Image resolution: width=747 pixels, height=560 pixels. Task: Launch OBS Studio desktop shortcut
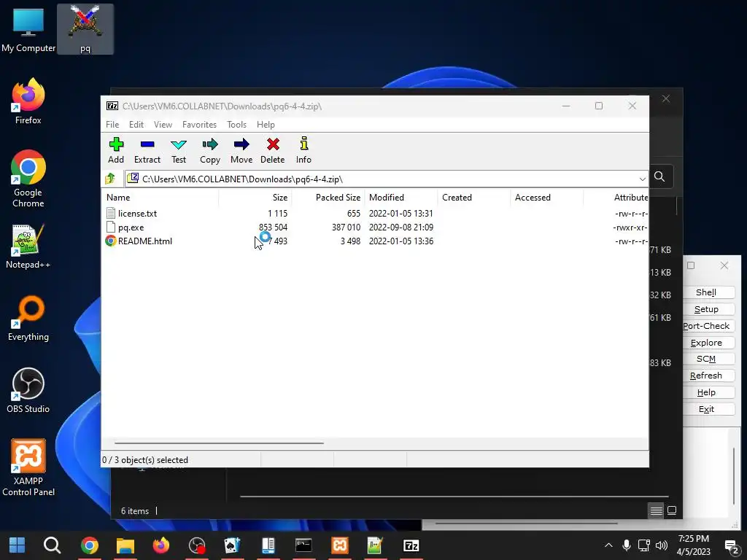tap(28, 391)
